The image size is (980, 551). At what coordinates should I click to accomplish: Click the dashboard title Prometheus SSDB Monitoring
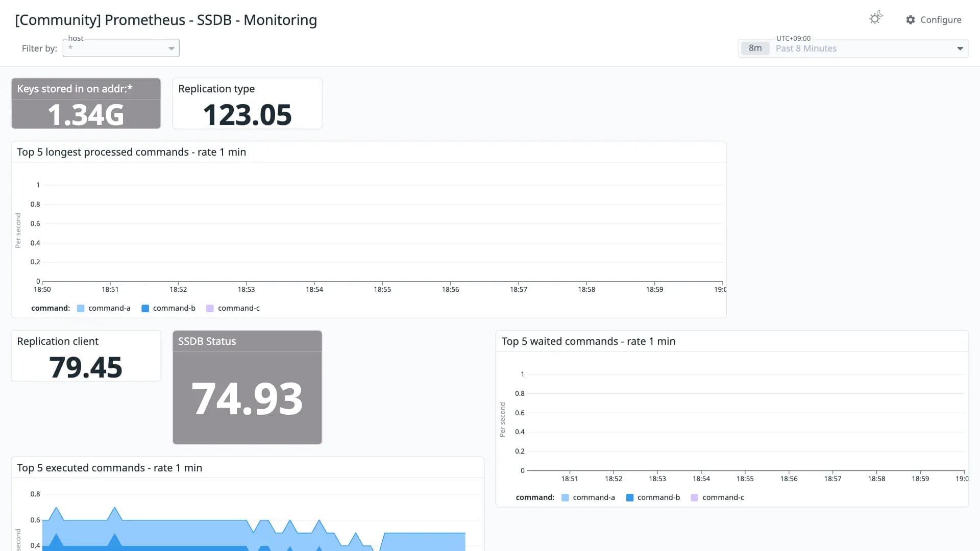[x=166, y=20]
